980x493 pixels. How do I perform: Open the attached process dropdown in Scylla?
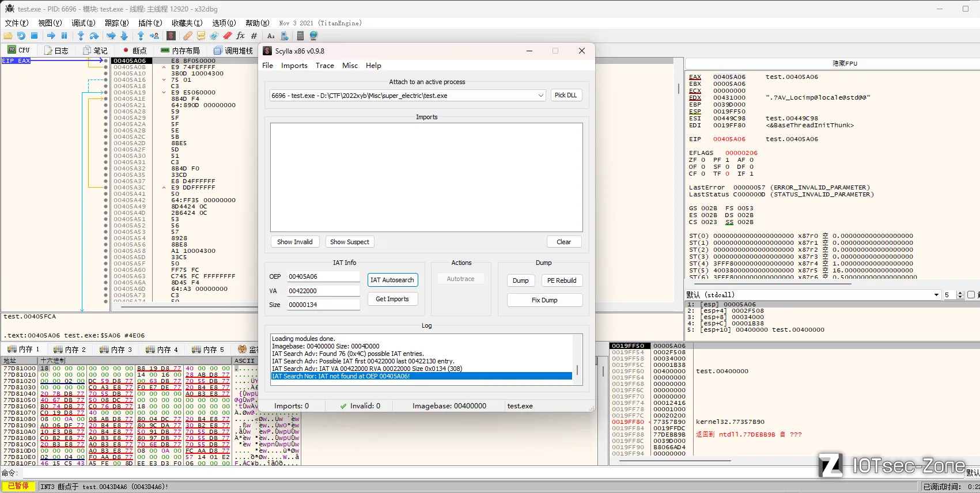tap(407, 96)
